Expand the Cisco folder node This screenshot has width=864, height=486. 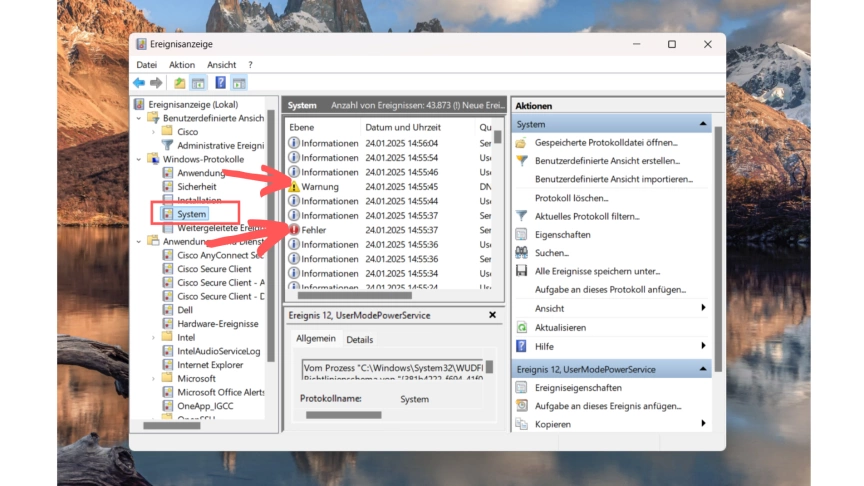click(154, 132)
